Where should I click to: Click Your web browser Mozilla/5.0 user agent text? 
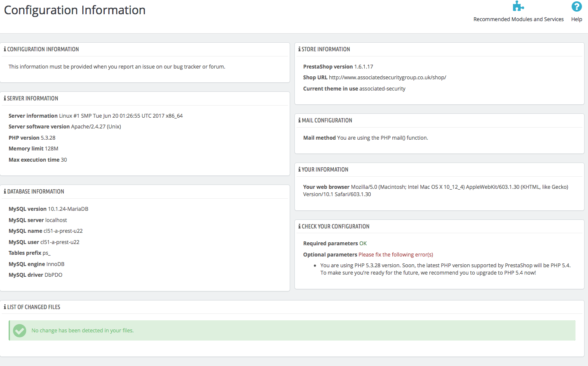coord(436,191)
